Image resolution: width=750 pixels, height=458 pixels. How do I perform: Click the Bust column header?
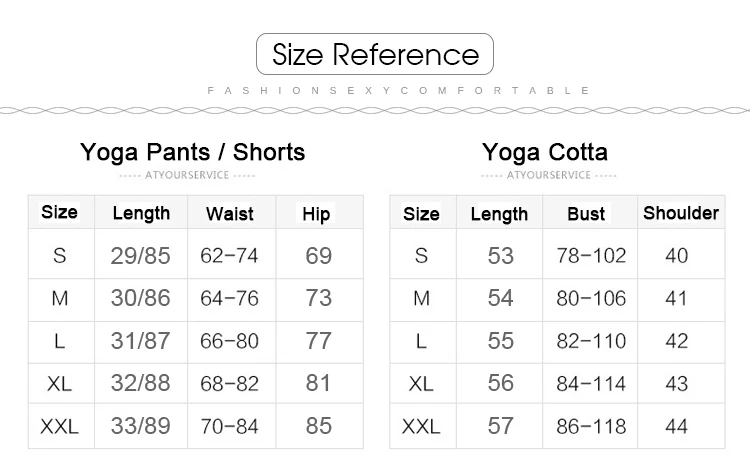click(x=586, y=214)
